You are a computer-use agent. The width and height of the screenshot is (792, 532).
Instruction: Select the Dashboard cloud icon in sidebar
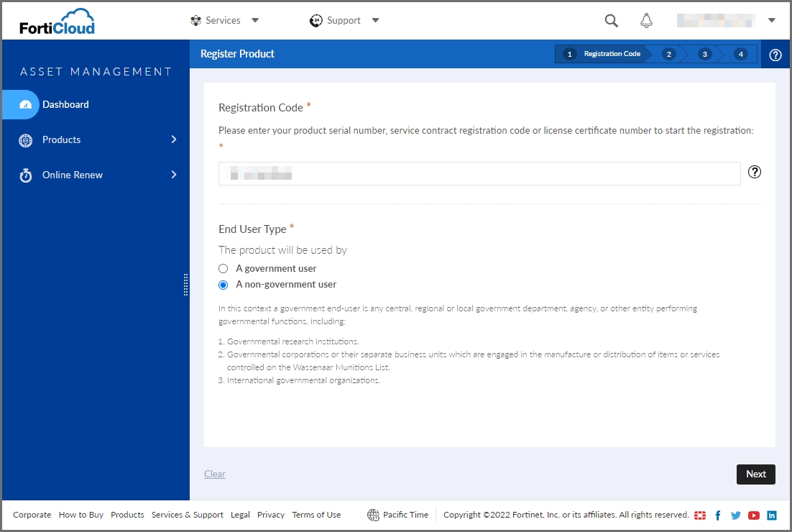21,104
